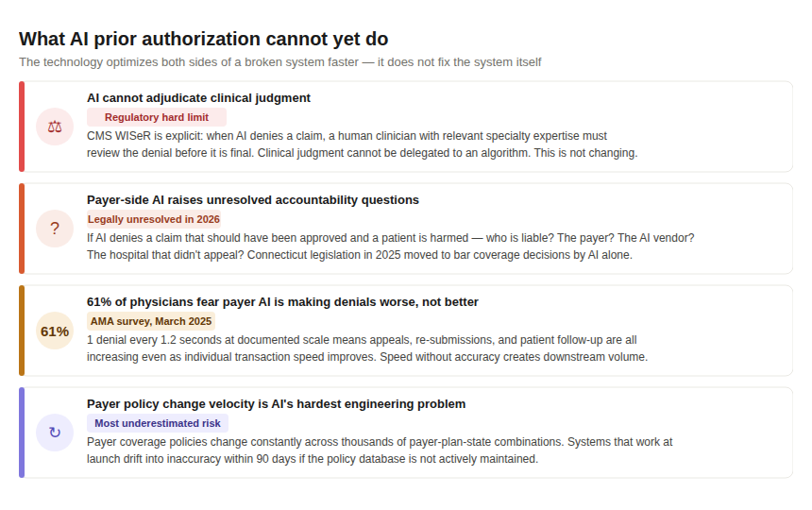Click the amber left border accent bar
812x510 pixels.
click(x=22, y=331)
